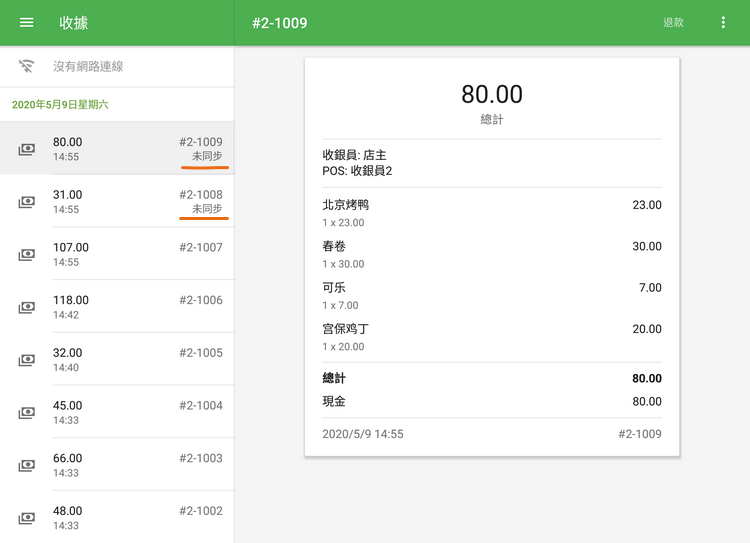Select the 45.00 receipt amount
This screenshot has width=750, height=543.
67,405
